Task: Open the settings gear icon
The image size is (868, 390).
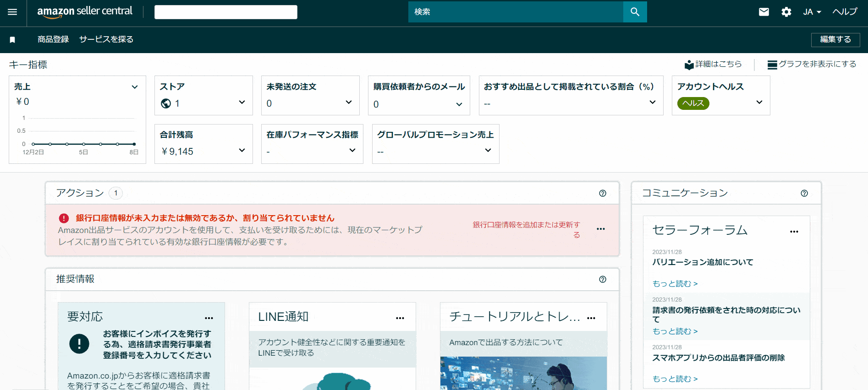Action: click(786, 12)
